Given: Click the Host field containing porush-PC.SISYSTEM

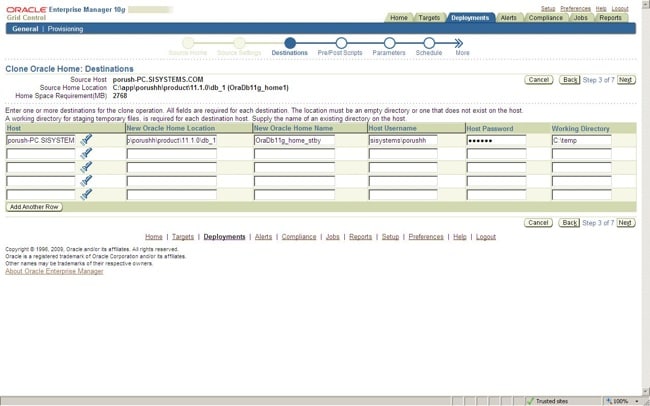Looking at the screenshot, I should pos(41,140).
